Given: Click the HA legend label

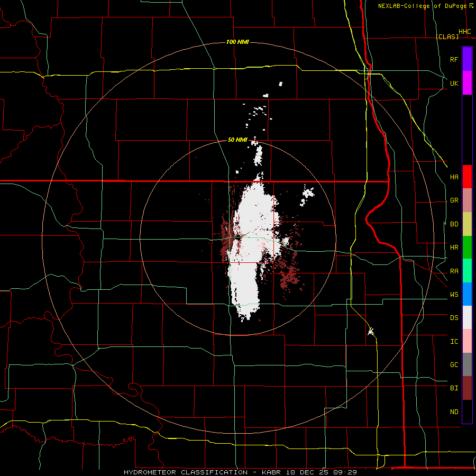Looking at the screenshot, I should pyautogui.click(x=454, y=177).
